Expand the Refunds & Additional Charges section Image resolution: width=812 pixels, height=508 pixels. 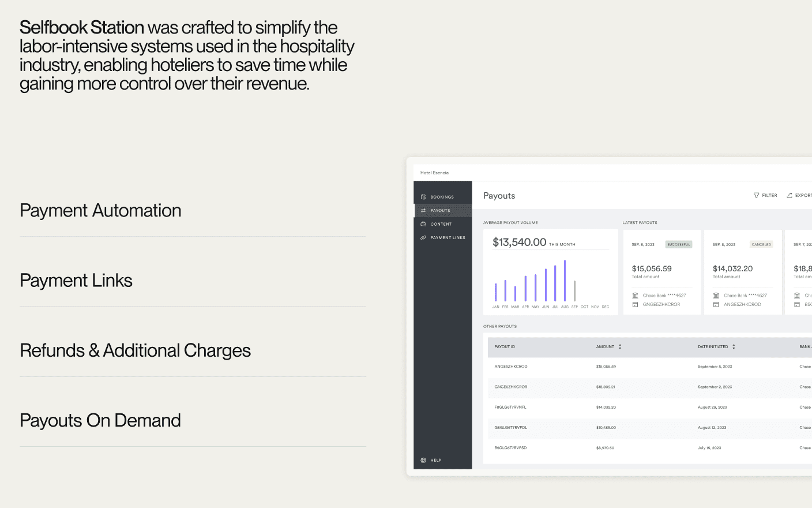pos(135,350)
